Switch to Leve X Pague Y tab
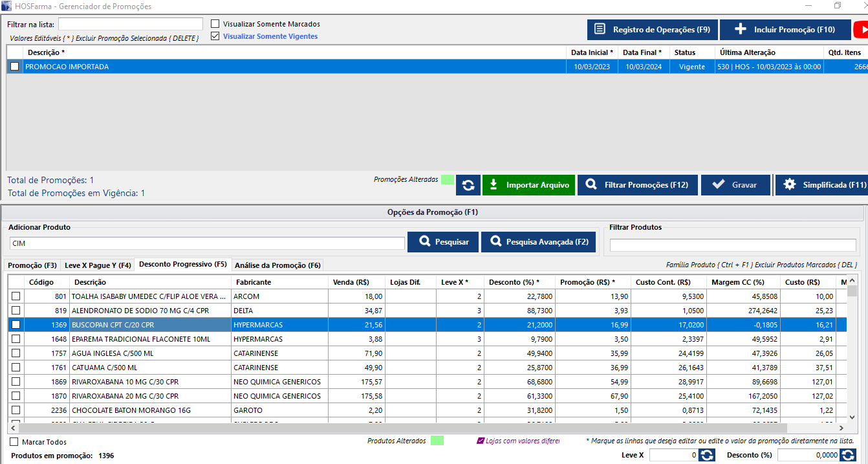Screen dimensions: 868x464 tap(98, 265)
